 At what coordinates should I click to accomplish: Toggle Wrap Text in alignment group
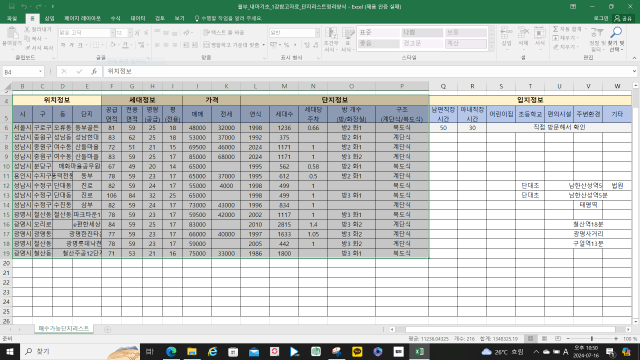pos(224,32)
